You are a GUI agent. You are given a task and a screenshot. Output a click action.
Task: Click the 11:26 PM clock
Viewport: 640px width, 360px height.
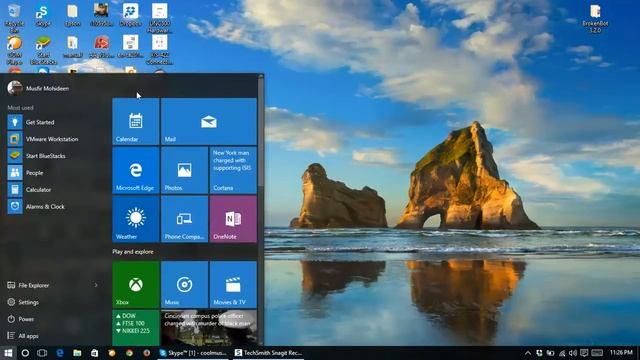coord(621,352)
